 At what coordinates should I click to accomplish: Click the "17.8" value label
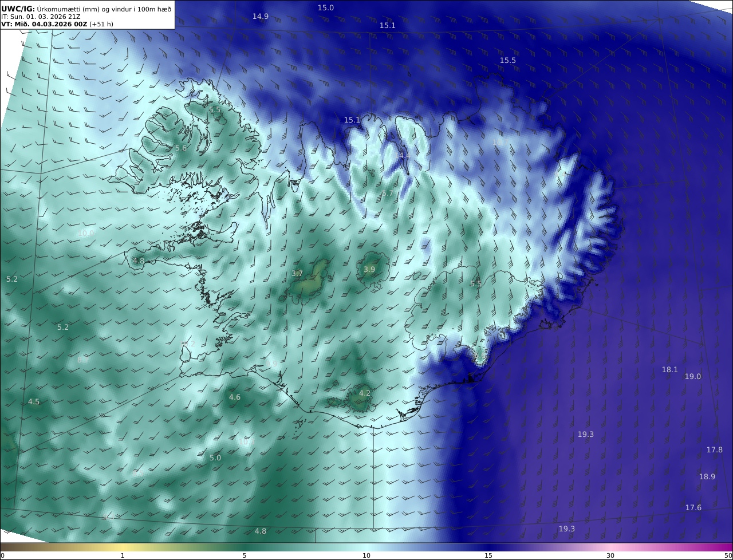[715, 450]
